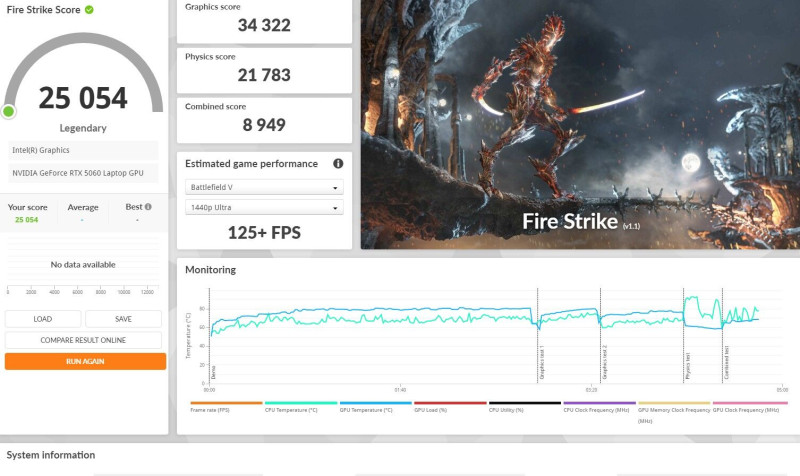
Task: Click the Temperature (°C) axis label
Action: click(x=188, y=335)
